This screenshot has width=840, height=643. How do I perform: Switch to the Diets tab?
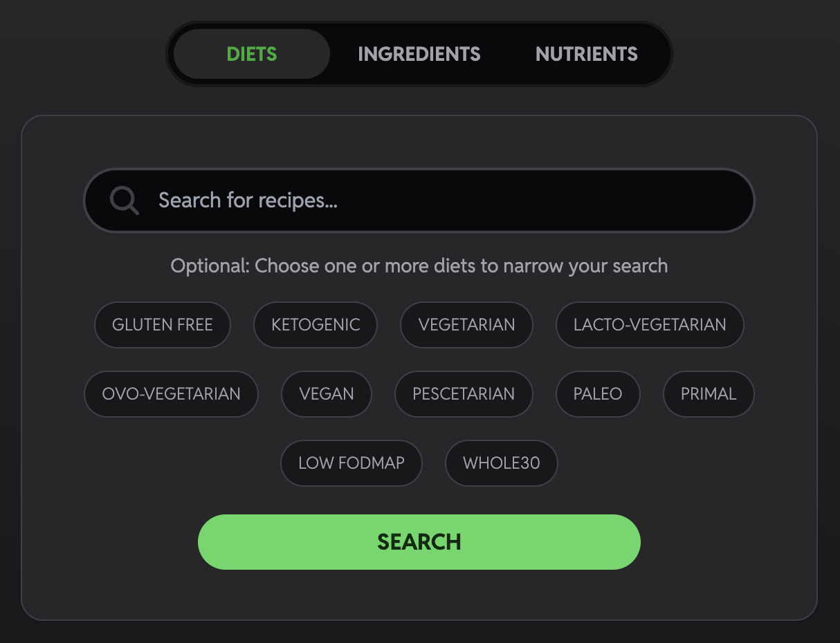[252, 54]
